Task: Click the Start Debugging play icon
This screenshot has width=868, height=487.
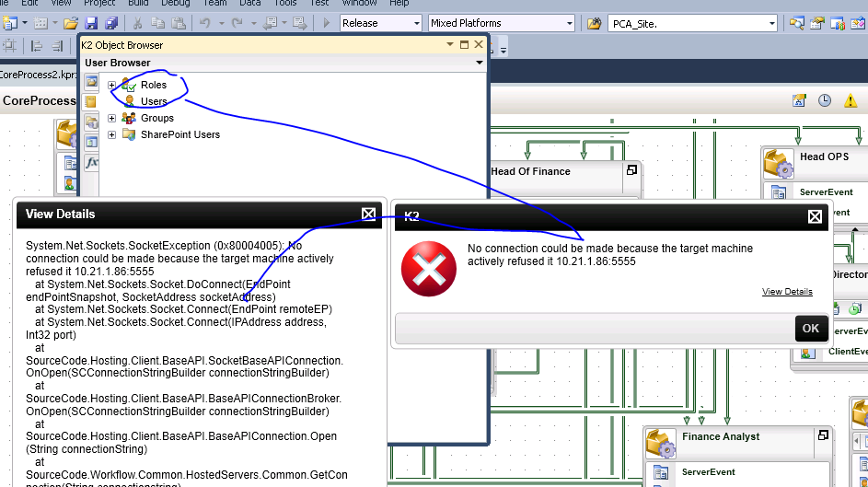Action: tap(326, 23)
